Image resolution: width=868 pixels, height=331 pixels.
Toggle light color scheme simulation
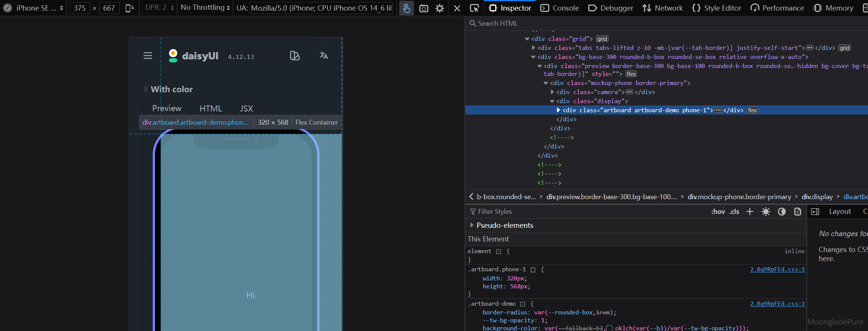coord(766,212)
